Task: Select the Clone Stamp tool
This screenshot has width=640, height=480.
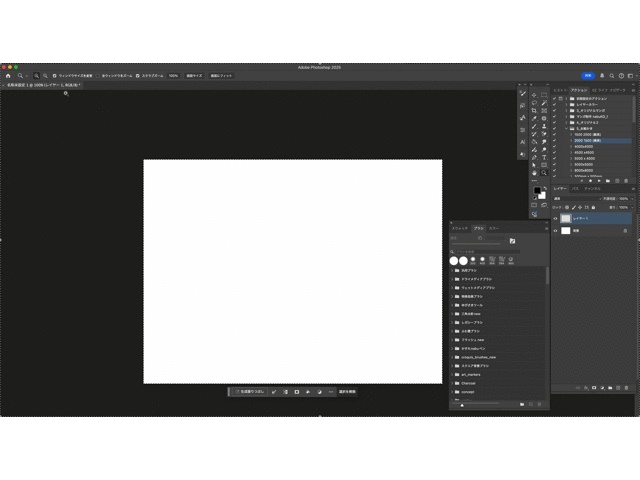Action: tap(544, 126)
